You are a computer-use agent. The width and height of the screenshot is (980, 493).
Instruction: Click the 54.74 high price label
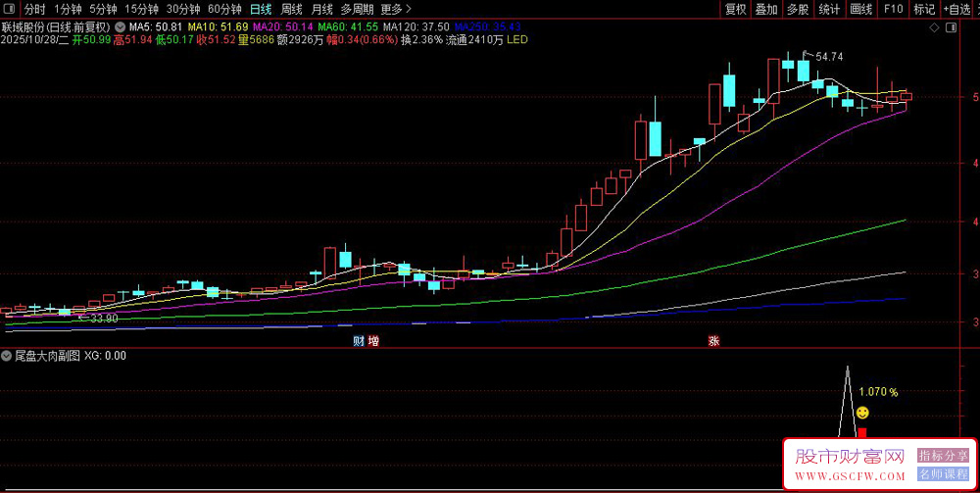(x=829, y=57)
